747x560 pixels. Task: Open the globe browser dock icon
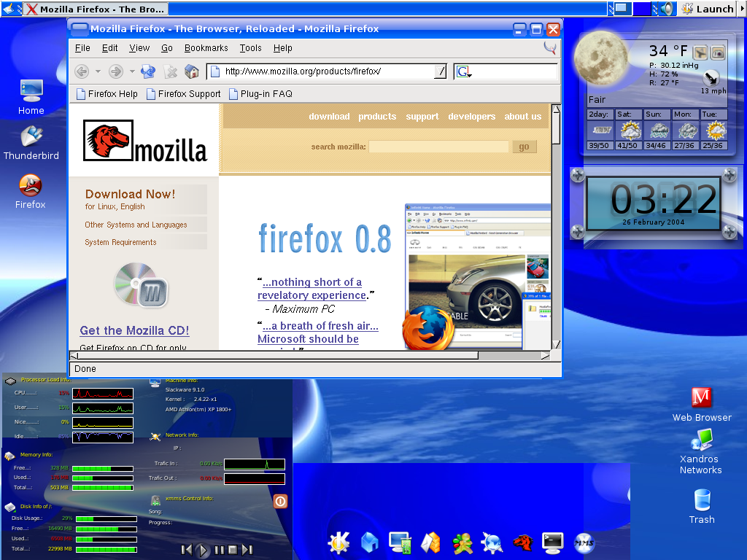(492, 542)
